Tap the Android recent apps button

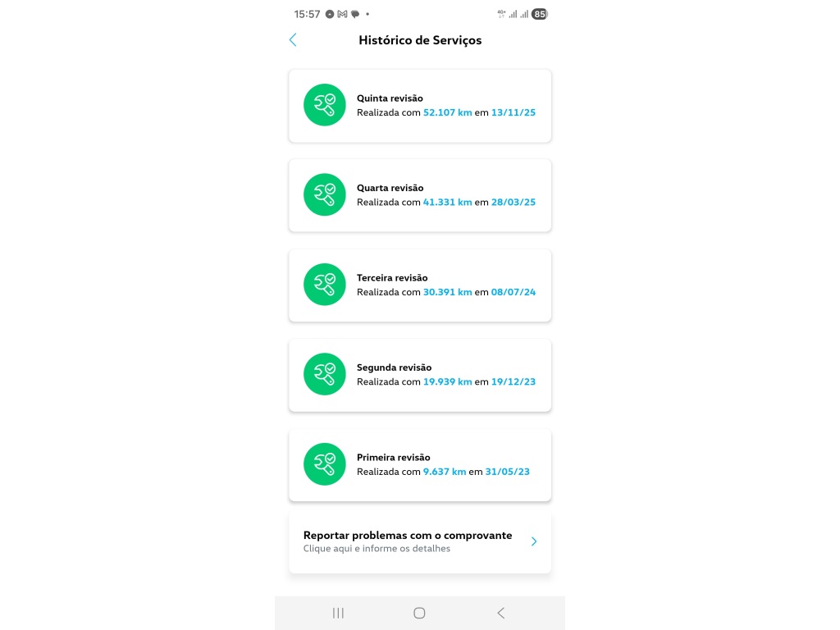click(338, 613)
